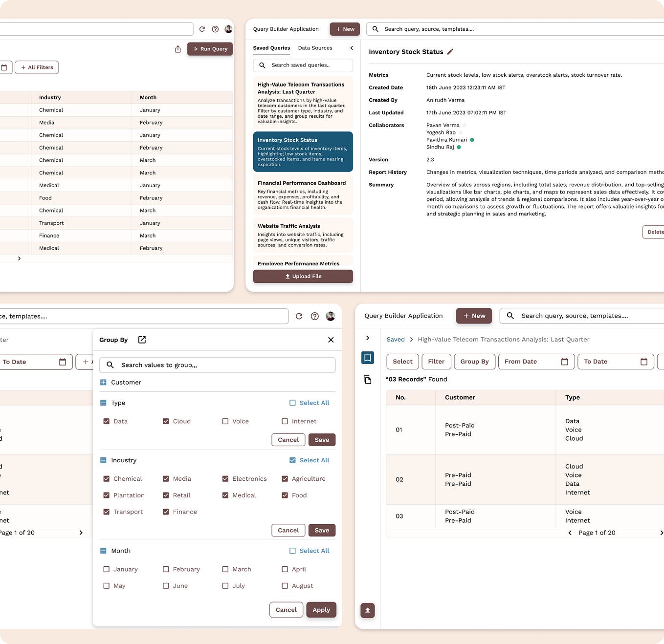The width and height of the screenshot is (664, 644).
Task: Uncheck the Chemical checkbox under Industry
Action: pyautogui.click(x=106, y=478)
